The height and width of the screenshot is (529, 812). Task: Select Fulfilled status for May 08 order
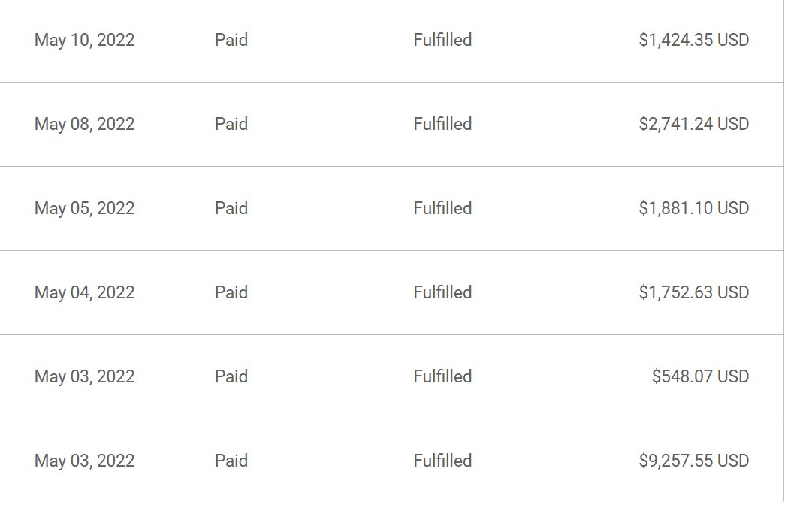442,124
